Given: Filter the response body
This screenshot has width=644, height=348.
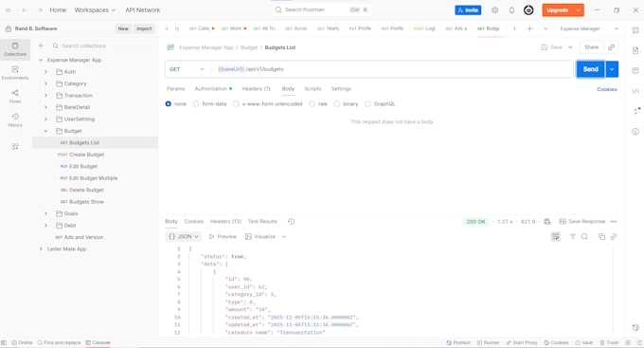Looking at the screenshot, I should [573, 236].
